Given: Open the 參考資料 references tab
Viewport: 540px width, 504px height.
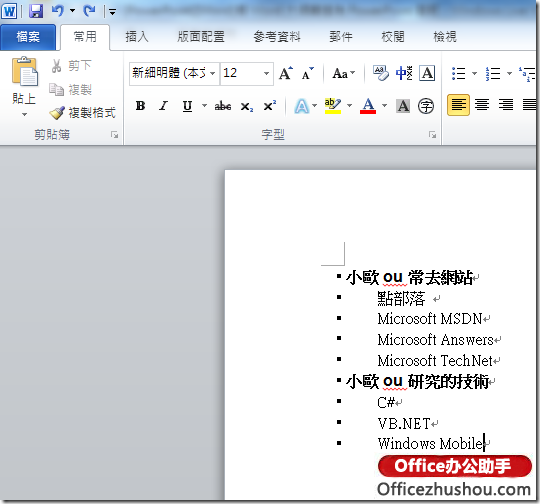Looking at the screenshot, I should tap(277, 37).
